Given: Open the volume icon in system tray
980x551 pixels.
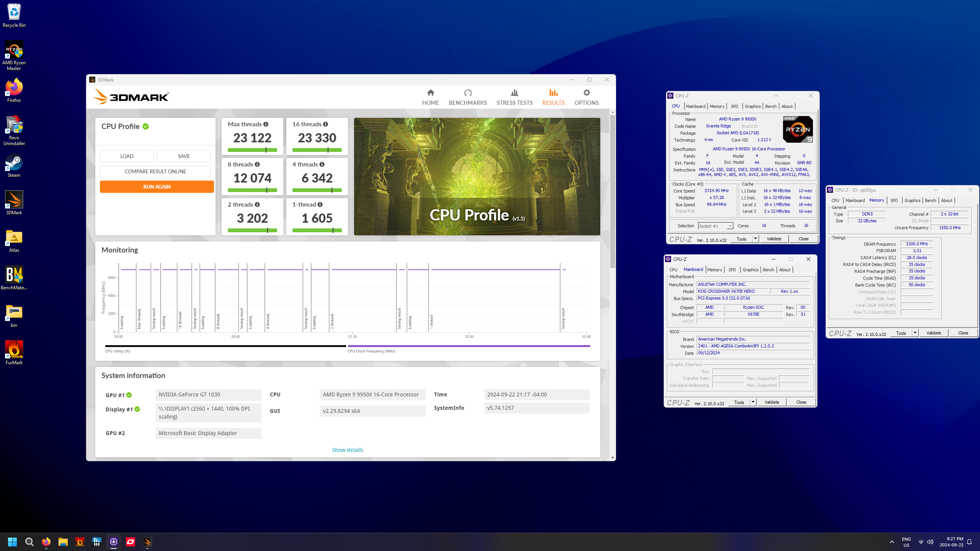Looking at the screenshot, I should pos(930,542).
